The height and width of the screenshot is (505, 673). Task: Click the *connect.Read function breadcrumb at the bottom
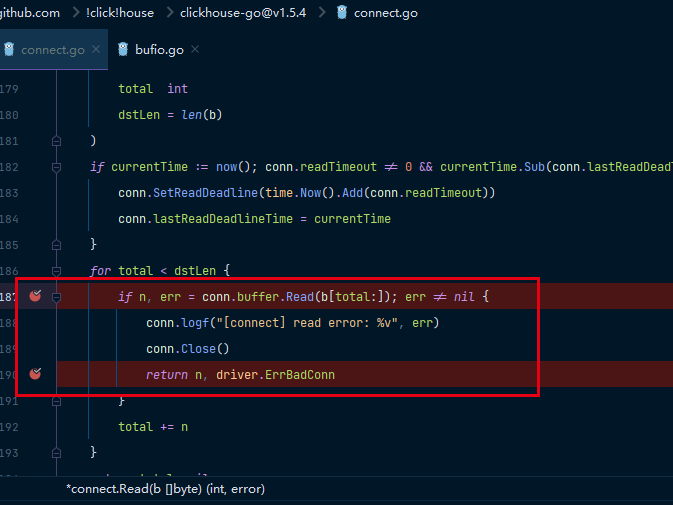coord(165,489)
